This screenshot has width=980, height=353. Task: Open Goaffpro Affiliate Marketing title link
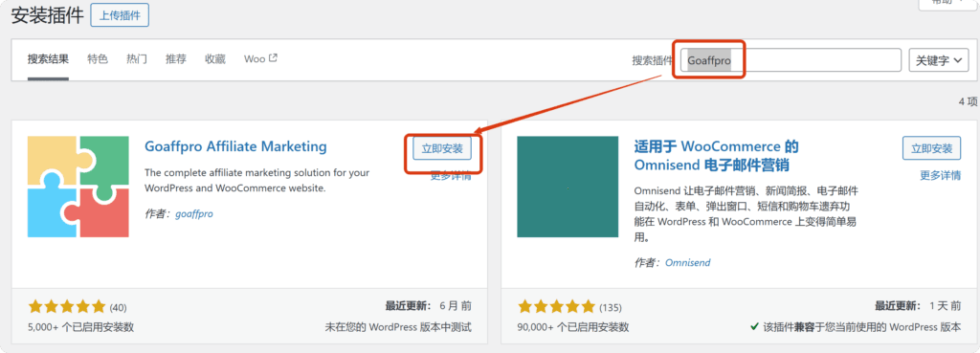(235, 146)
